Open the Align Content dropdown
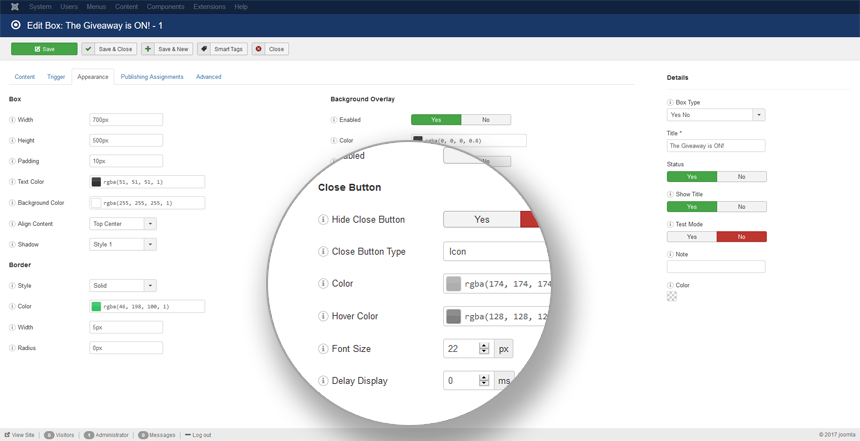Image resolution: width=860 pixels, height=441 pixels. coord(123,224)
